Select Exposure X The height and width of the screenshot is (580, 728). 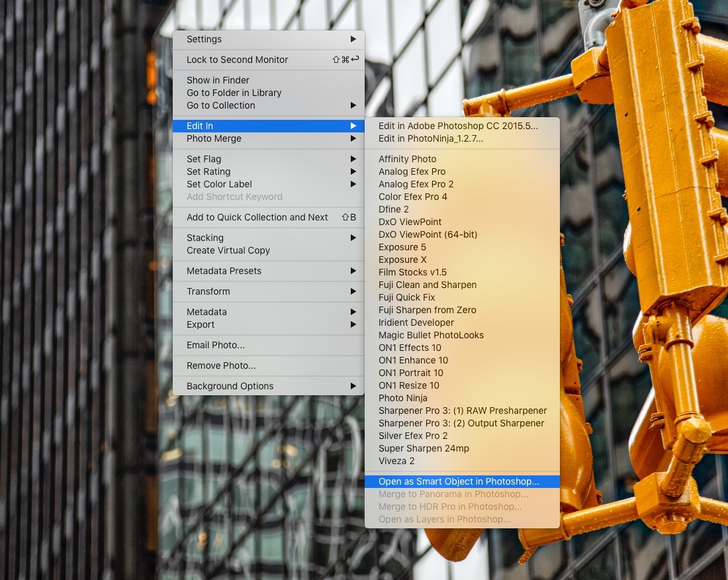(x=462, y=260)
